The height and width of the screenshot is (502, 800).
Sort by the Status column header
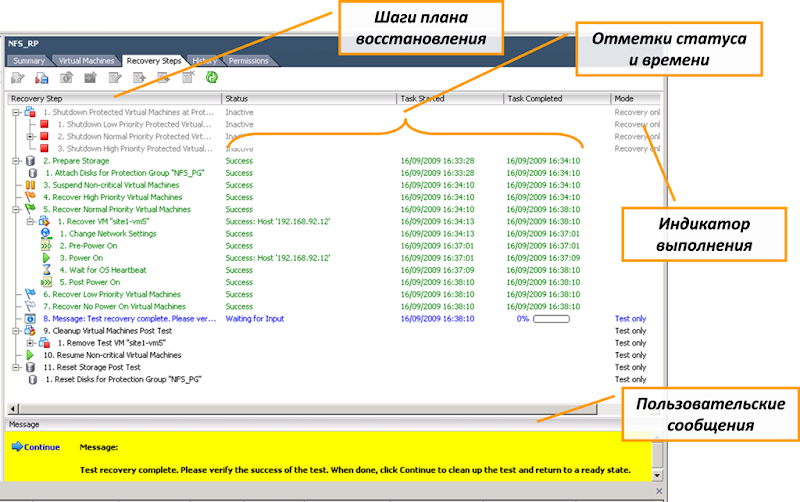pos(309,98)
